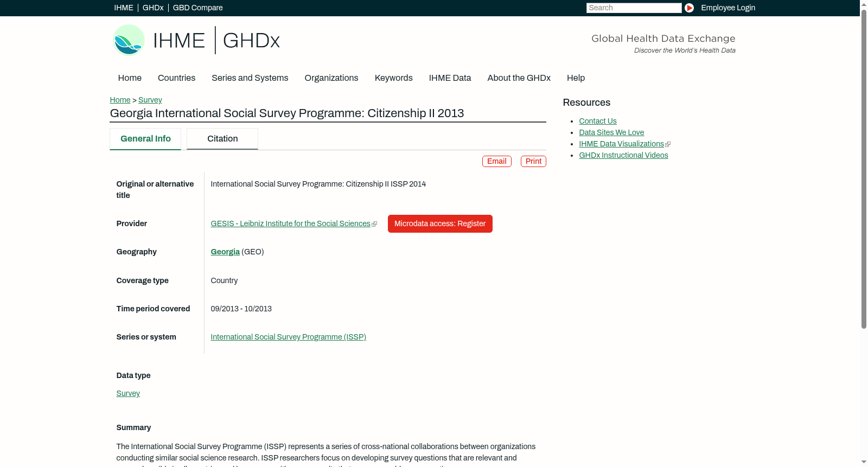Image resolution: width=868 pixels, height=467 pixels.
Task: Open the IHME Data menu
Action: 450,78
